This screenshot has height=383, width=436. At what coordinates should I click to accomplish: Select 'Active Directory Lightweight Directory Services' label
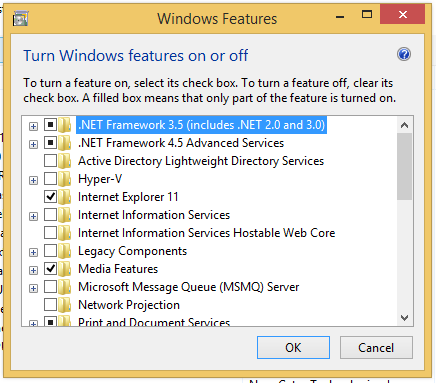201,161
